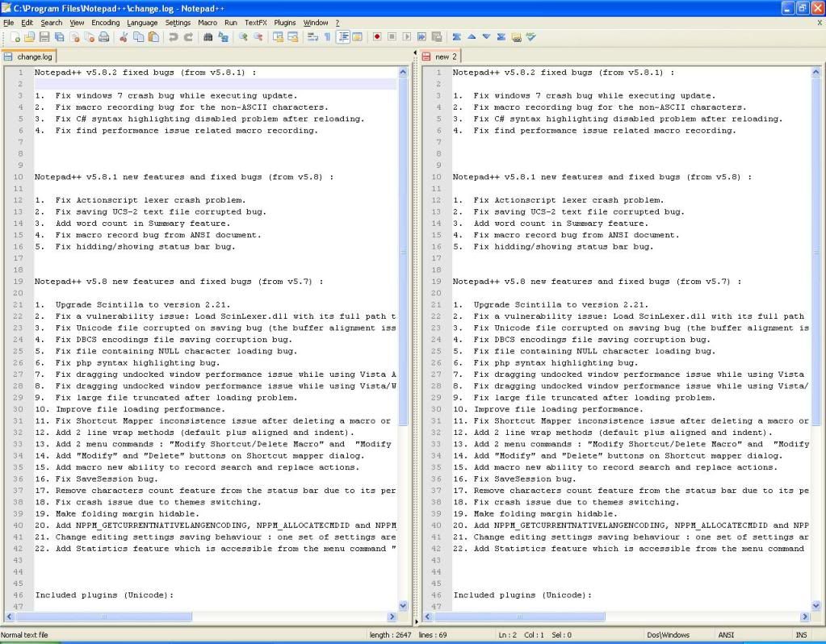Click line 10 heading in left pane
This screenshot has width=826, height=644.
pyautogui.click(x=184, y=177)
